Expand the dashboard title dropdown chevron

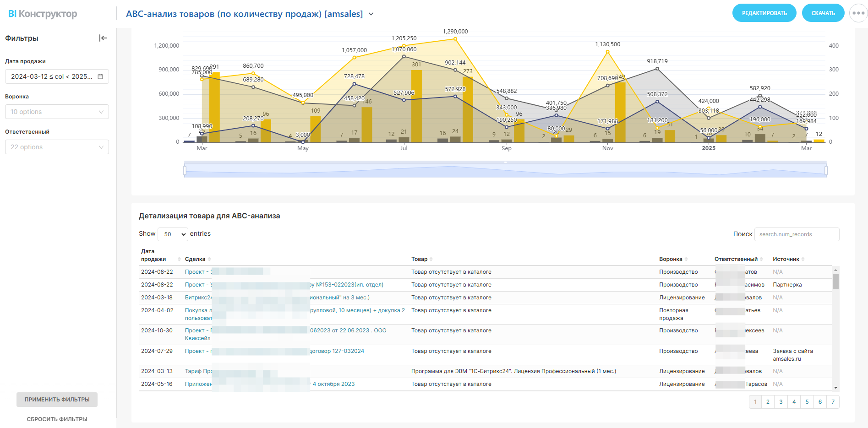(x=371, y=14)
